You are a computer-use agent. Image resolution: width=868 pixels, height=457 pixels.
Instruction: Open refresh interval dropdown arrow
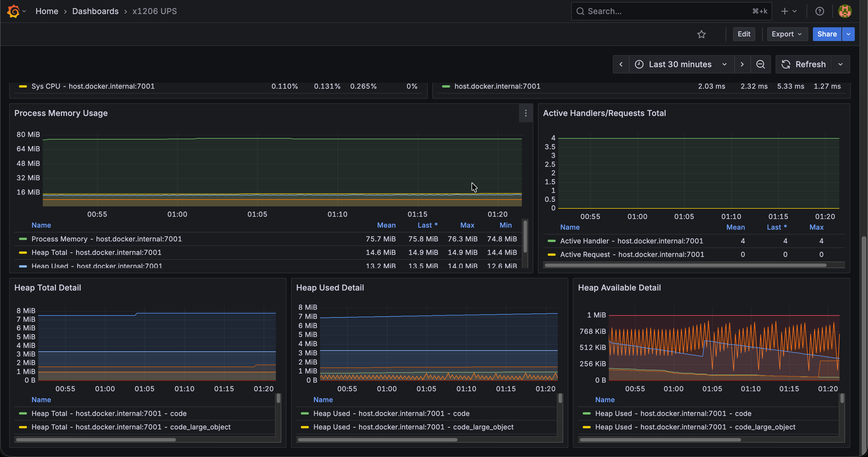click(x=840, y=64)
